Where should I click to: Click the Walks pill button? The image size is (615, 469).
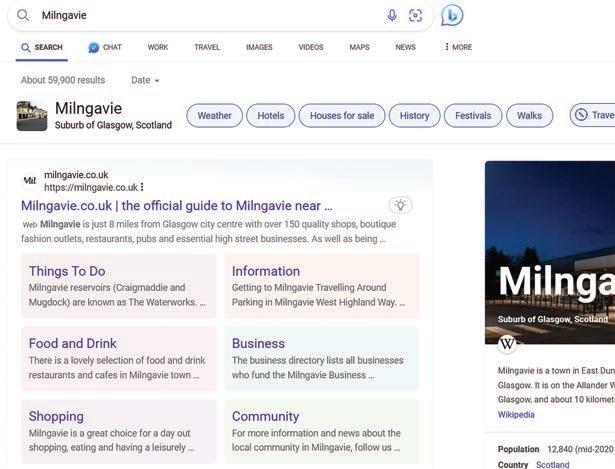pyautogui.click(x=529, y=116)
